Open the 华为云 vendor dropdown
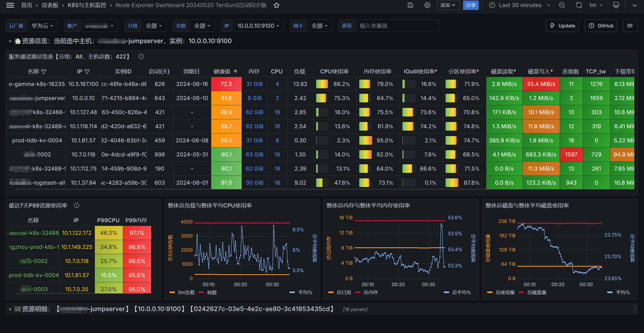 point(42,26)
